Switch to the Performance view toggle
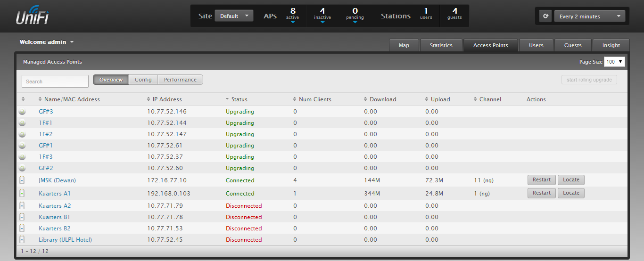 pyautogui.click(x=180, y=80)
